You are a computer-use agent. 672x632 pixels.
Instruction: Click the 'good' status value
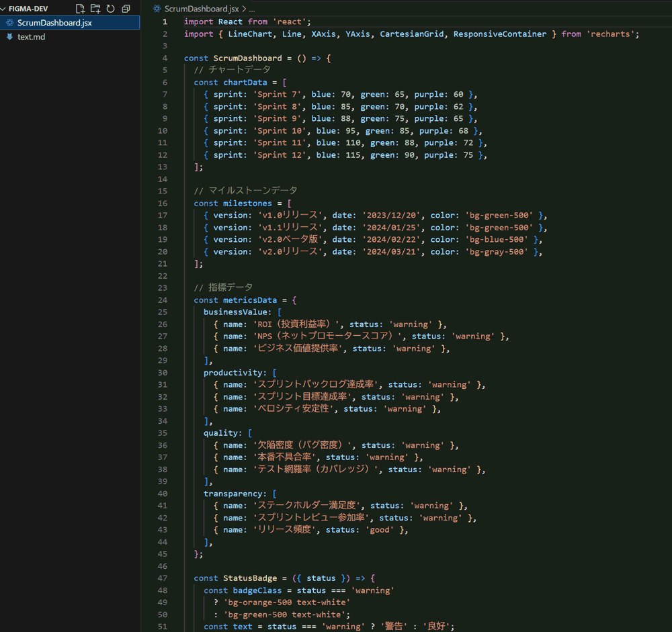[x=380, y=530]
